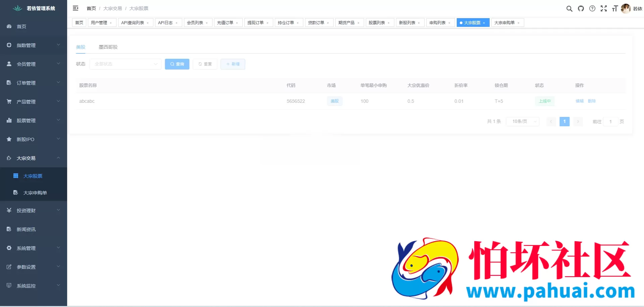Image resolution: width=644 pixels, height=307 pixels.
Task: Expand 股票管理 menu chevron
Action: click(x=58, y=120)
